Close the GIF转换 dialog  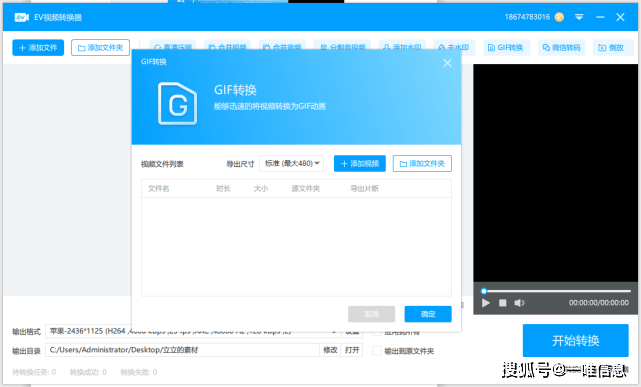pyautogui.click(x=447, y=63)
